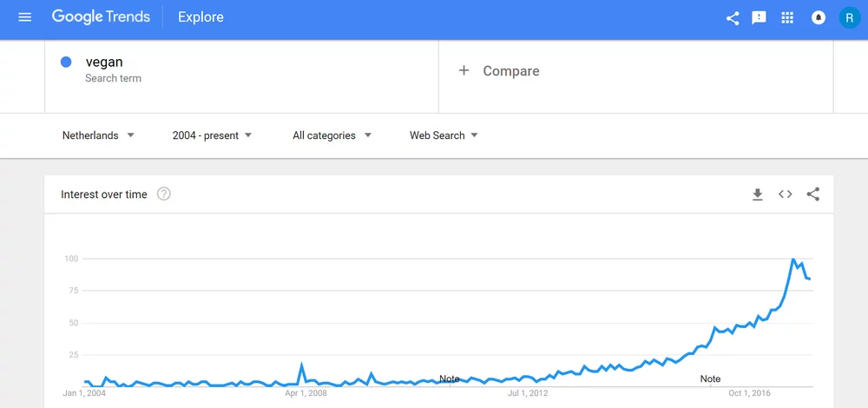Open the 2004 - present date dropdown
This screenshot has height=408, width=868.
212,135
